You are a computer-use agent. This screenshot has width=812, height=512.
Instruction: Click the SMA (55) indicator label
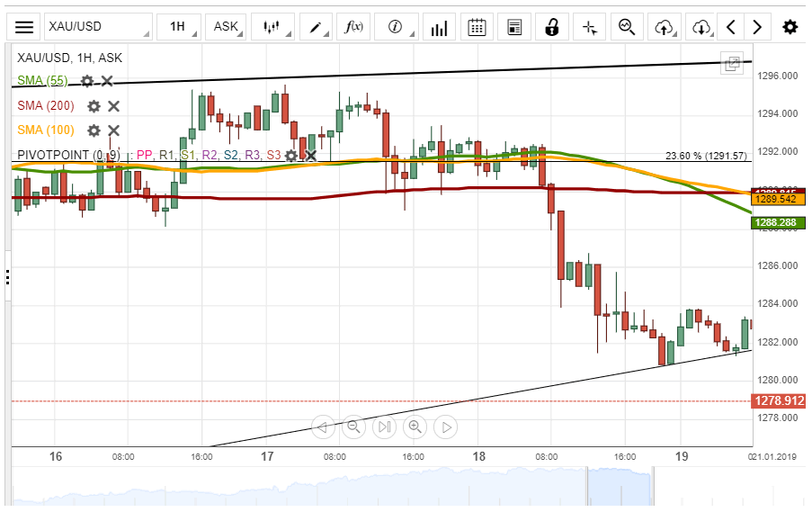click(42, 81)
